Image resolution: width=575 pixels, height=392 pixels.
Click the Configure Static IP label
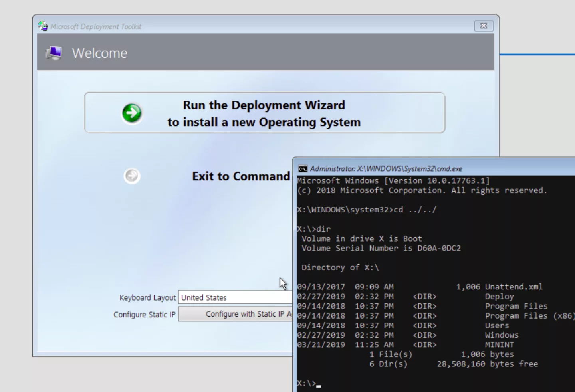[x=145, y=315]
